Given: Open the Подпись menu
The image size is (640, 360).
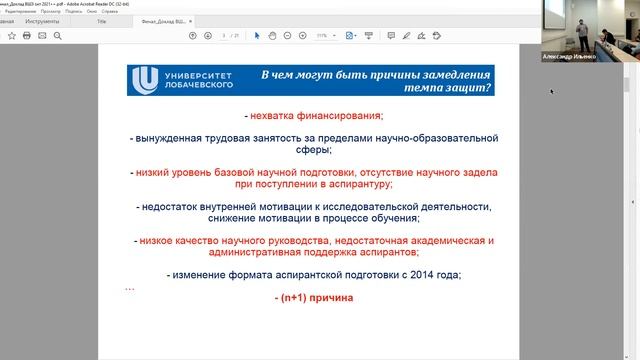Looking at the screenshot, I should coord(73,11).
